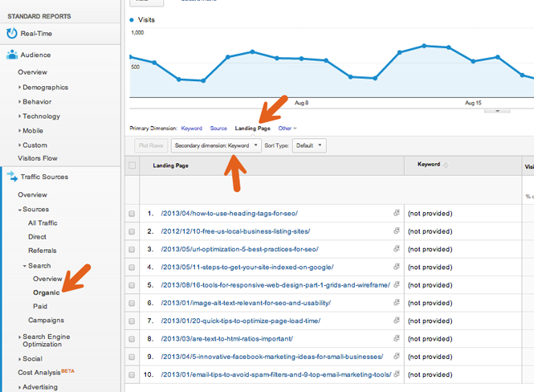534x392 pixels.
Task: Expand Search Engine Optimization section
Action: (44, 341)
